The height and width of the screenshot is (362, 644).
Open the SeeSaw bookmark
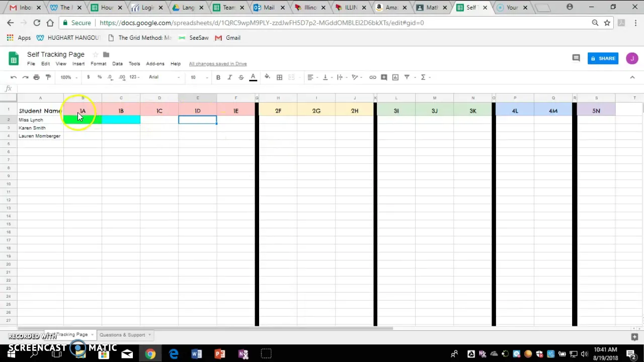pyautogui.click(x=194, y=38)
